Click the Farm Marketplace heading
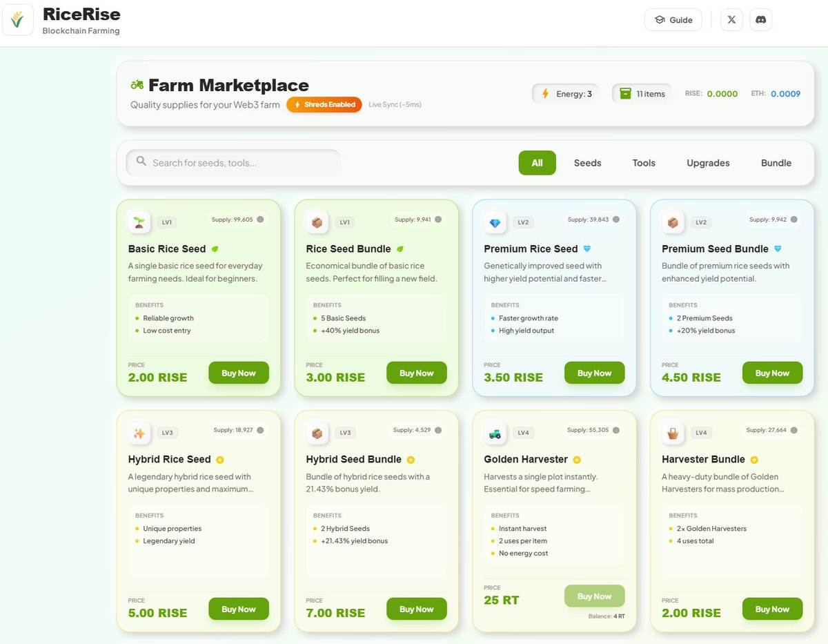This screenshot has height=644, width=828. point(228,86)
